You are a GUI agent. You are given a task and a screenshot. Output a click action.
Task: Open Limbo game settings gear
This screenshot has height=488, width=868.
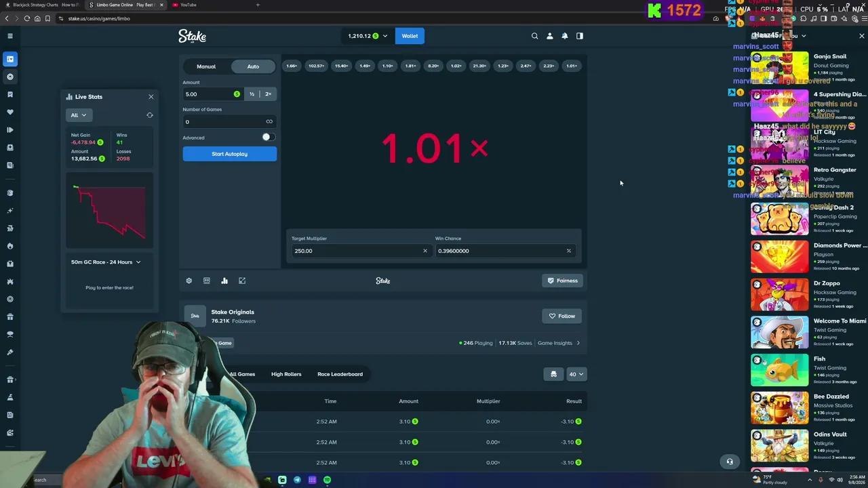click(189, 281)
